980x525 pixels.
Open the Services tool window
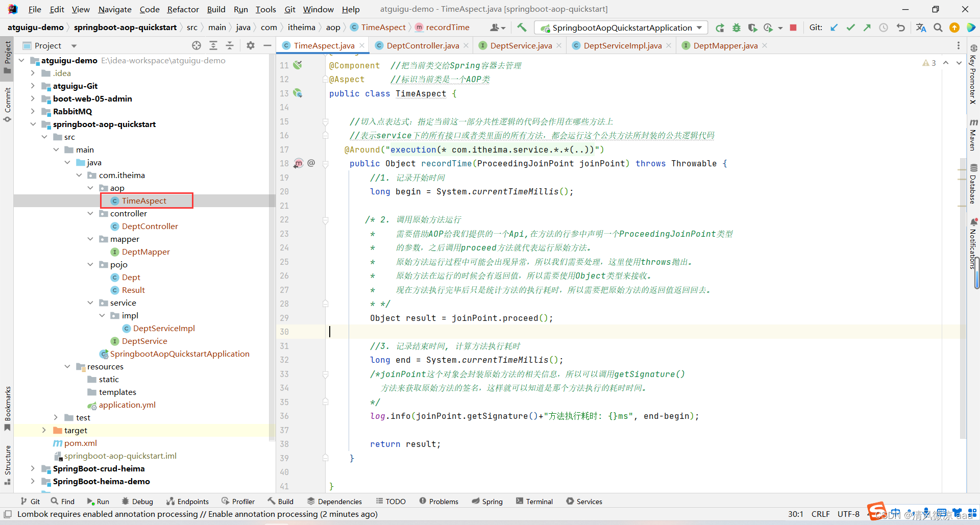click(584, 502)
